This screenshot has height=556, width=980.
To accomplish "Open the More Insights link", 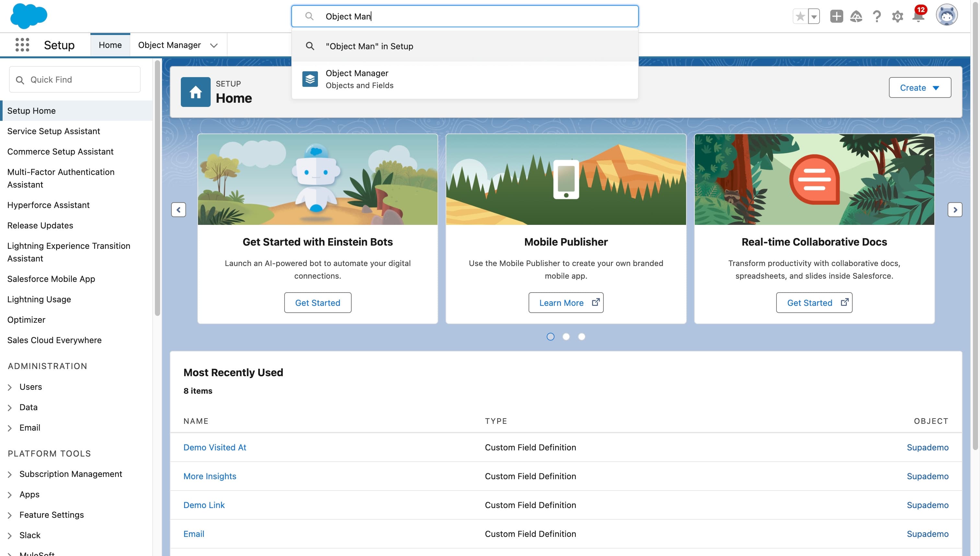I will click(210, 476).
